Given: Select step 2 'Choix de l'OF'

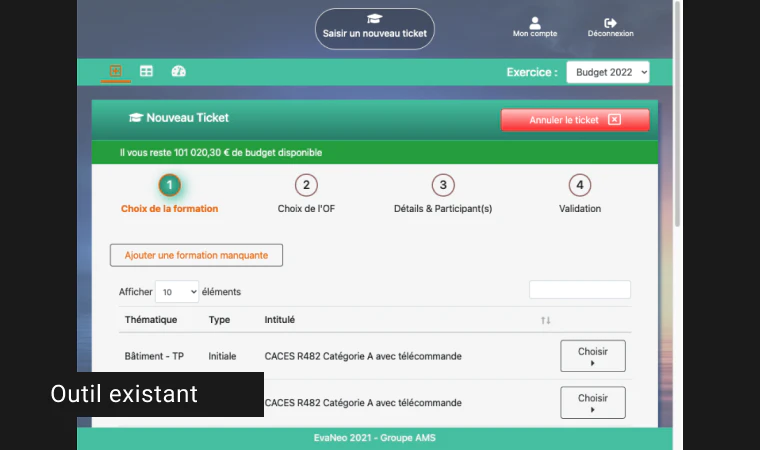Looking at the screenshot, I should pyautogui.click(x=306, y=194).
